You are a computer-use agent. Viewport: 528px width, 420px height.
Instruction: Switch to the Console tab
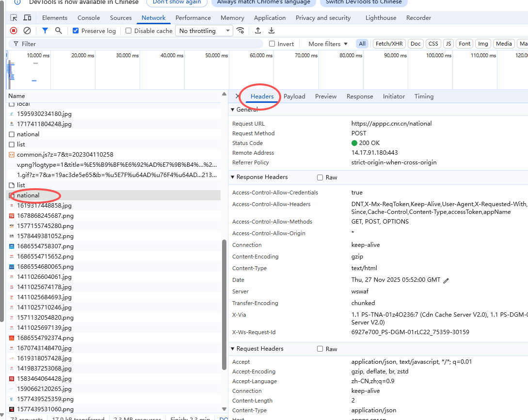tap(89, 18)
